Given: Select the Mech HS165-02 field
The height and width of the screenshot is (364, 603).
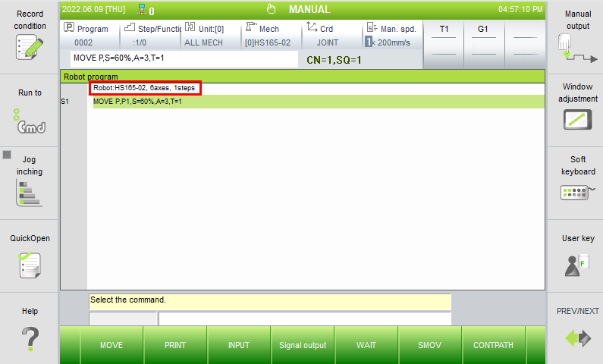Looking at the screenshot, I should point(272,35).
